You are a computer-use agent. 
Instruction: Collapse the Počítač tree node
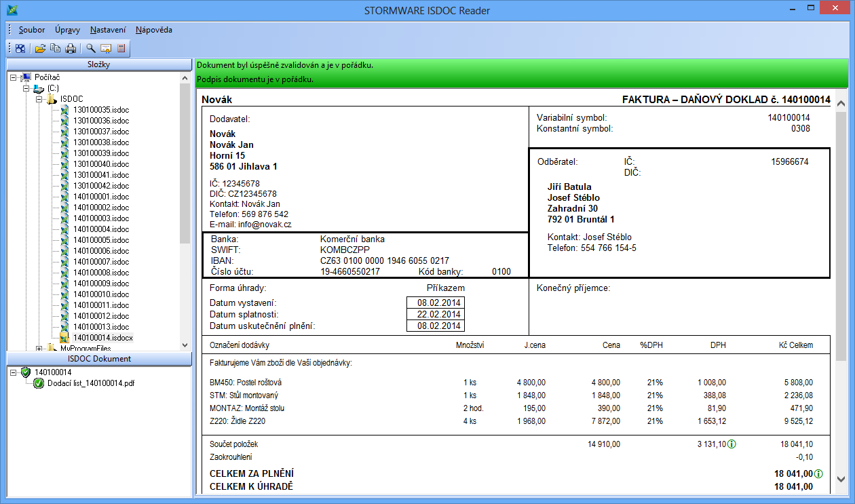point(14,78)
